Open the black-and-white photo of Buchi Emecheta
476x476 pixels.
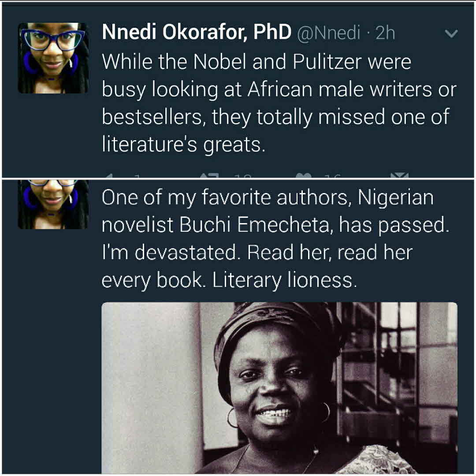(x=279, y=387)
